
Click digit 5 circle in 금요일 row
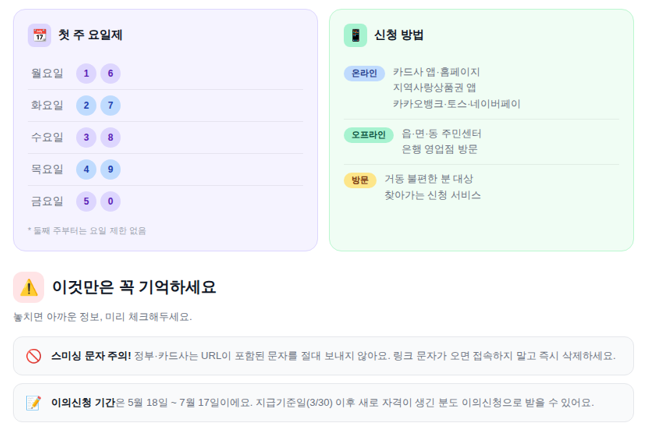(x=87, y=201)
